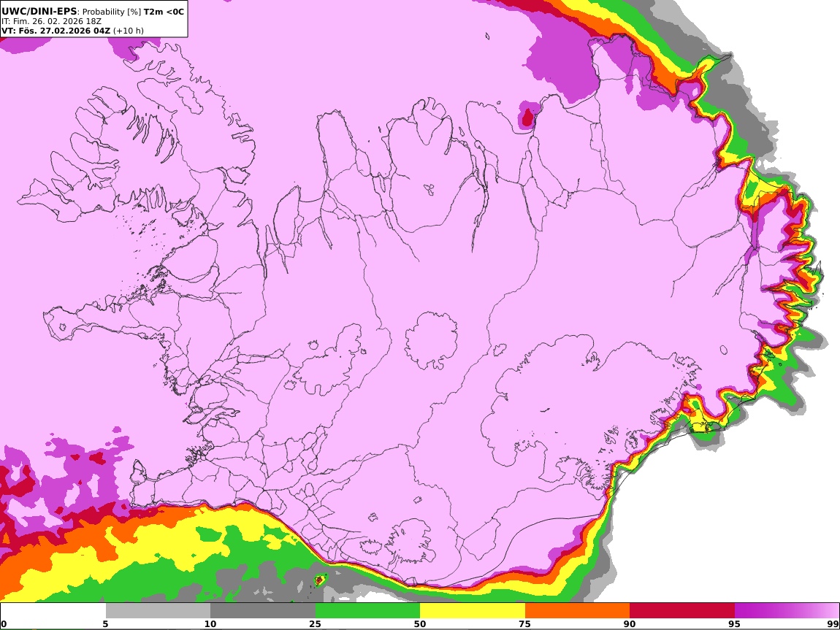Click the orange 75-90 legend band
Screen dimensions: 840x630
577,610
